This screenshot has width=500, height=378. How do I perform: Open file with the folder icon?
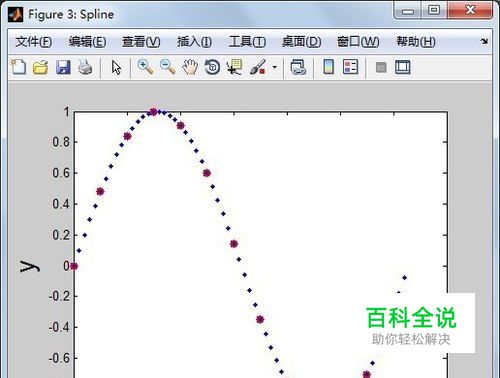click(40, 67)
